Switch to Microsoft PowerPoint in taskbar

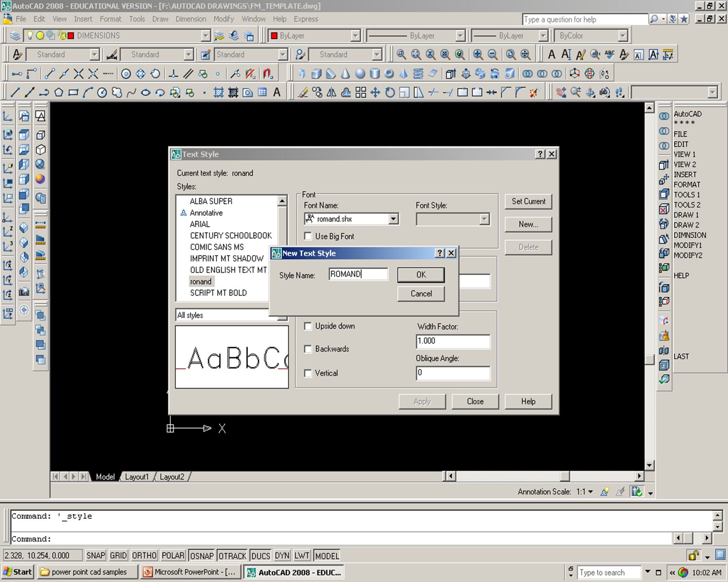tap(190, 572)
